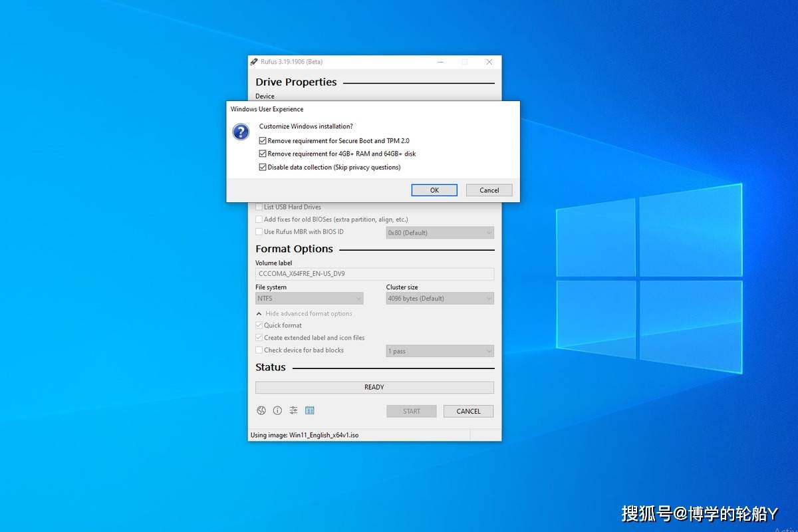Collapse Hide advanced format options
Image resolution: width=798 pixels, height=532 pixels.
click(304, 313)
